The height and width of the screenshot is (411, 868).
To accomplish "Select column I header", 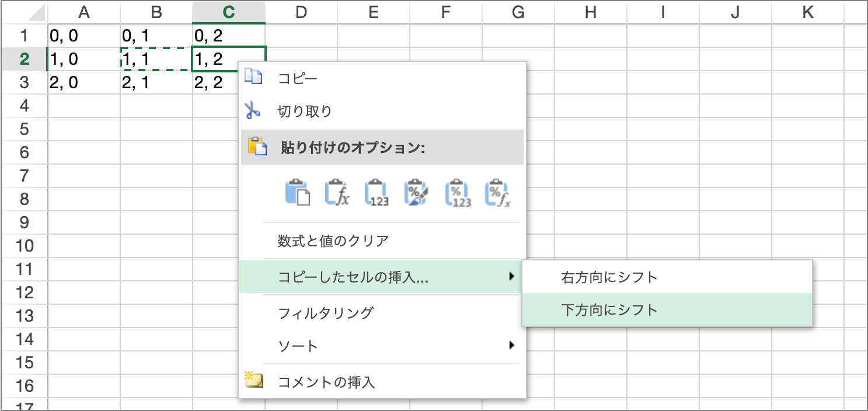I will tap(663, 13).
